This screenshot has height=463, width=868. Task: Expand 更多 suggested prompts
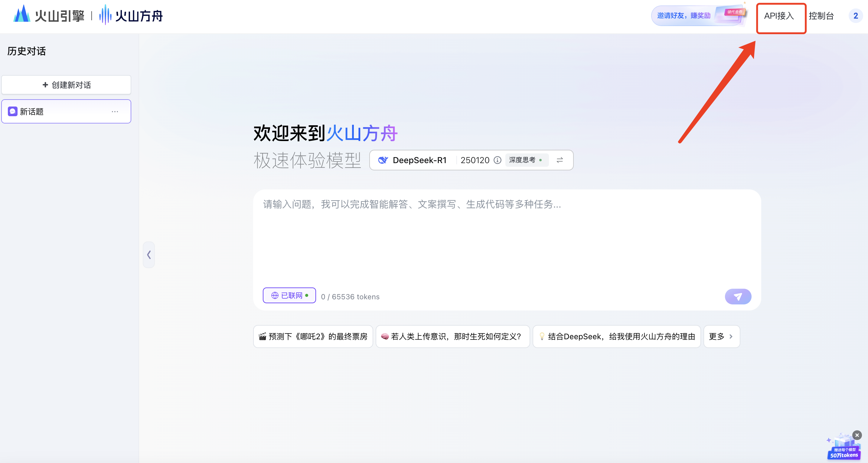(x=721, y=336)
